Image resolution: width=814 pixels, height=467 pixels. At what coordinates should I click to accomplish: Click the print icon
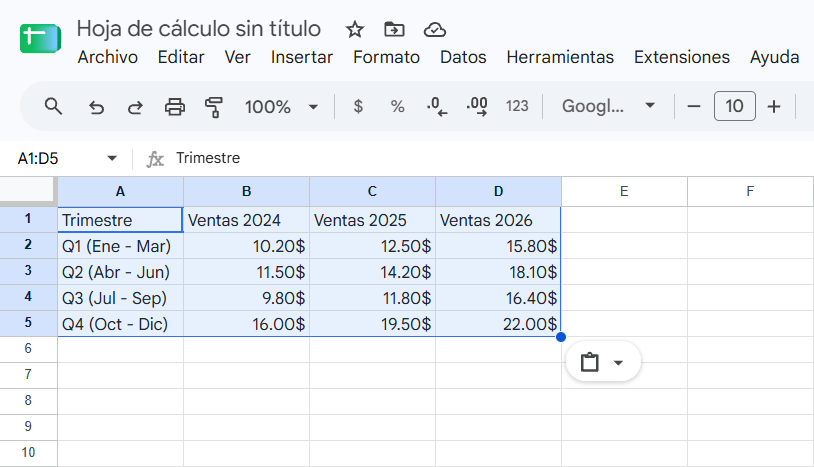174,107
